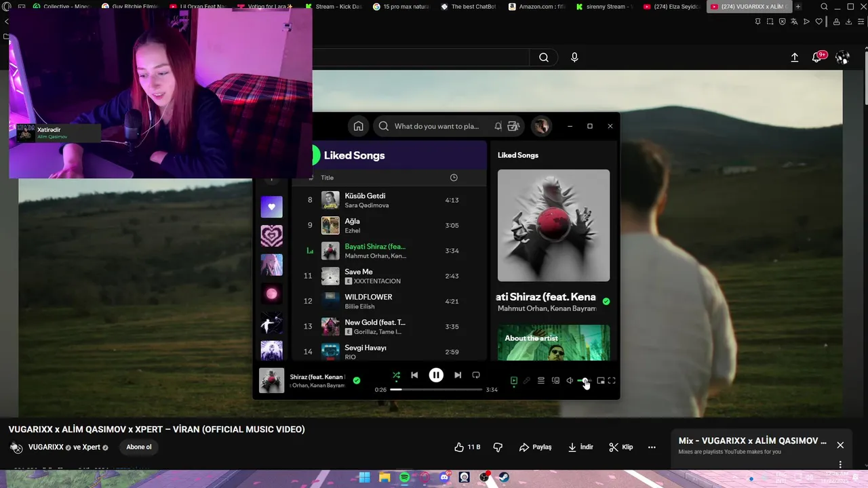This screenshot has height=488, width=868.
Task: Open Spotify from taskbar
Action: click(x=404, y=478)
